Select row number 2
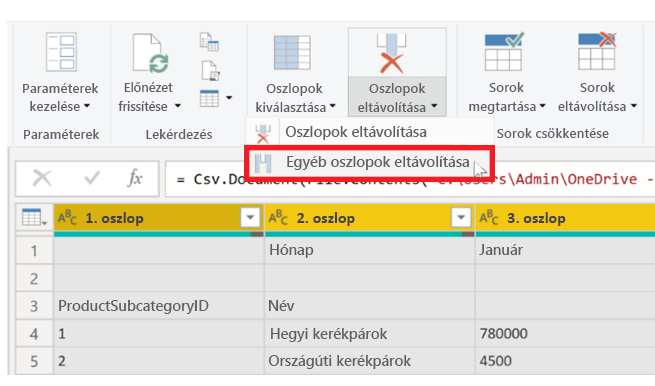This screenshot has height=386, width=655. pos(34,278)
